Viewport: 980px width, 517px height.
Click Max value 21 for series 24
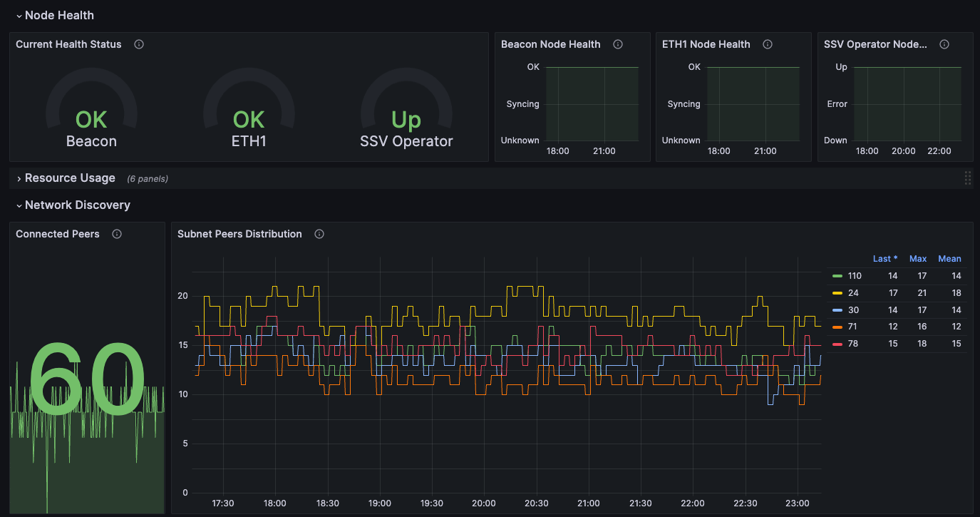point(922,293)
